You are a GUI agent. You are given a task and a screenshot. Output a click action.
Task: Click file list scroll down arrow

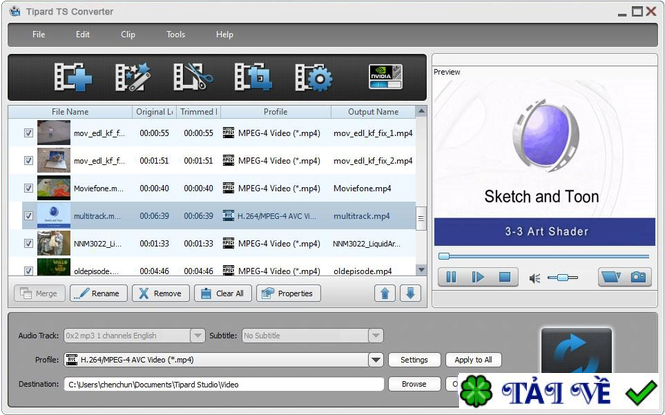(421, 270)
